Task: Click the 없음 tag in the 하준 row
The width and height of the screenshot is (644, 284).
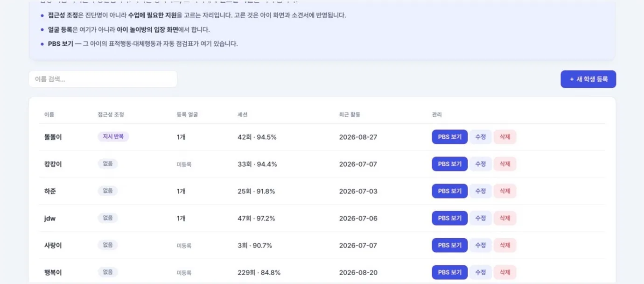Action: (108, 191)
